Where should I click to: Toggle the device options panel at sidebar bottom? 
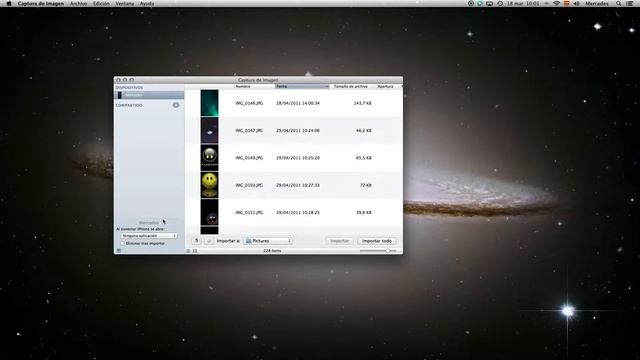(x=119, y=251)
